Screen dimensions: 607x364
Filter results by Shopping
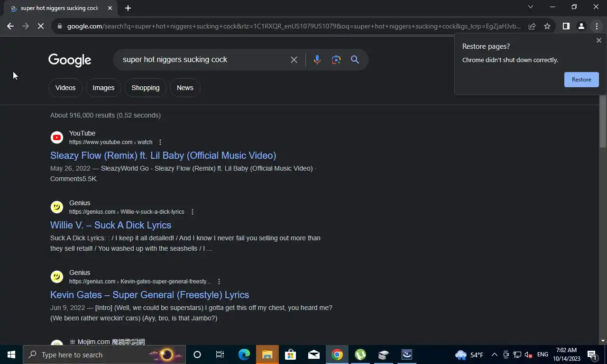click(x=146, y=88)
